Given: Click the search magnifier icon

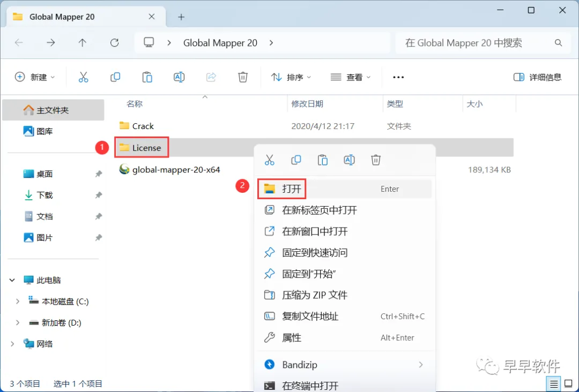Looking at the screenshot, I should coord(558,43).
